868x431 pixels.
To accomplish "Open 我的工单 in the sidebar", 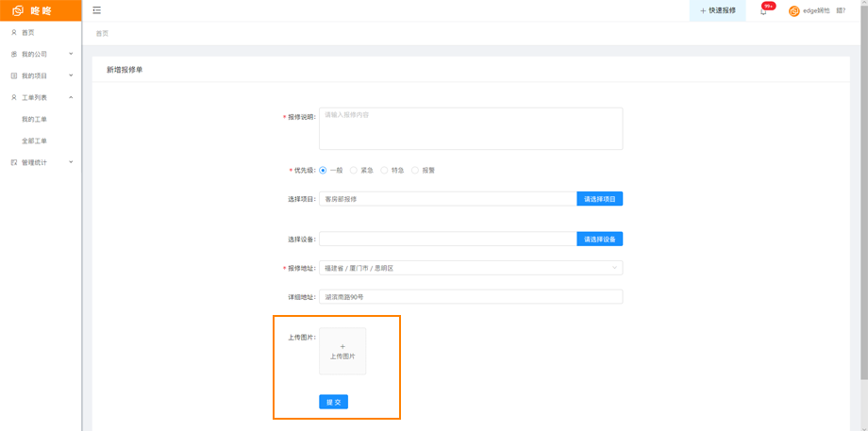I will pos(35,119).
